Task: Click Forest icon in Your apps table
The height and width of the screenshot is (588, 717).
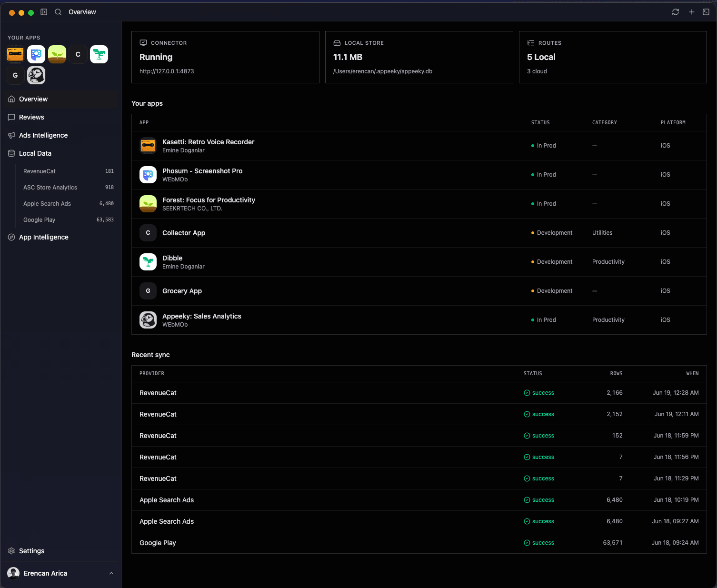Action: [x=148, y=204]
